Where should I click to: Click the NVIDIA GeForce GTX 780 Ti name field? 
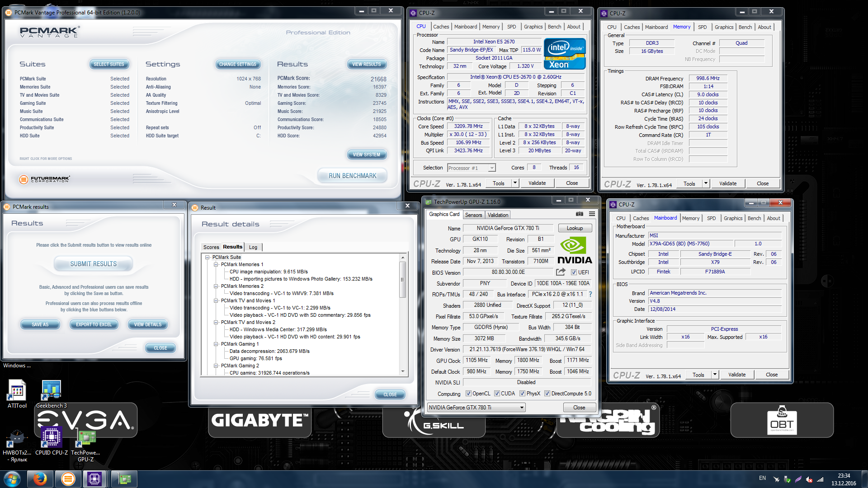click(x=508, y=228)
